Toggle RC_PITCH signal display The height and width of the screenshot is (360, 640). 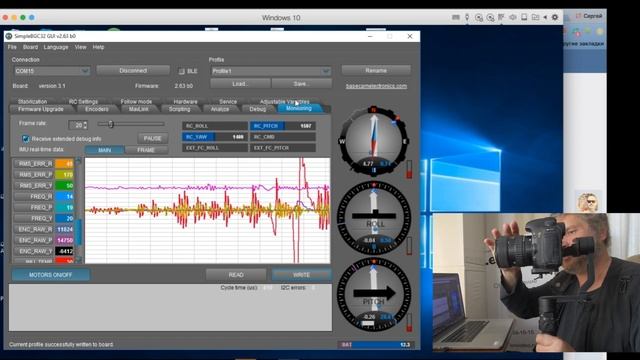282,126
